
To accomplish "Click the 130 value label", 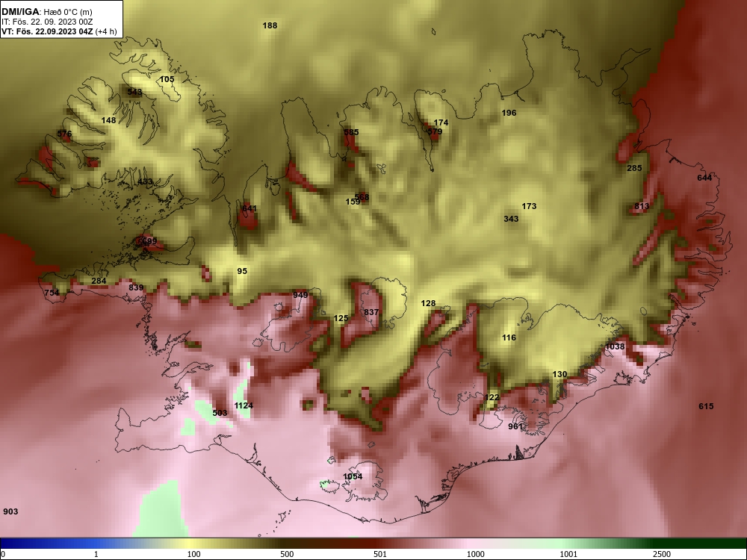I will click(x=560, y=374).
